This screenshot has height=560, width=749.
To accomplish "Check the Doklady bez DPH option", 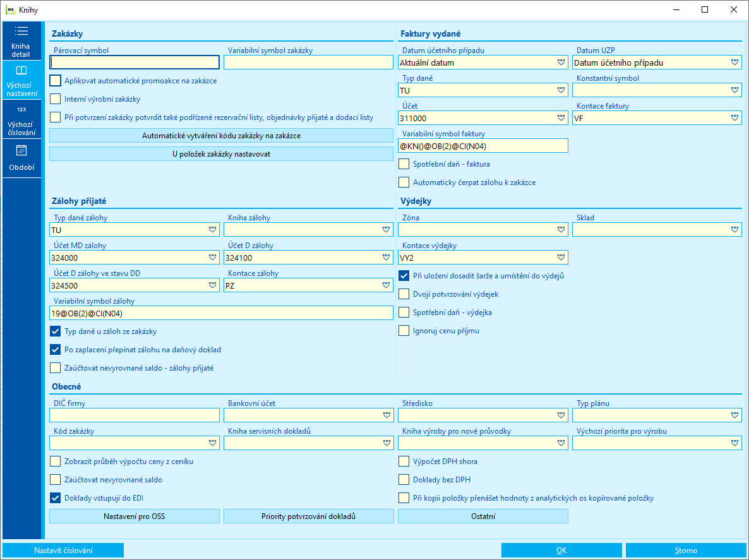I will (x=404, y=479).
